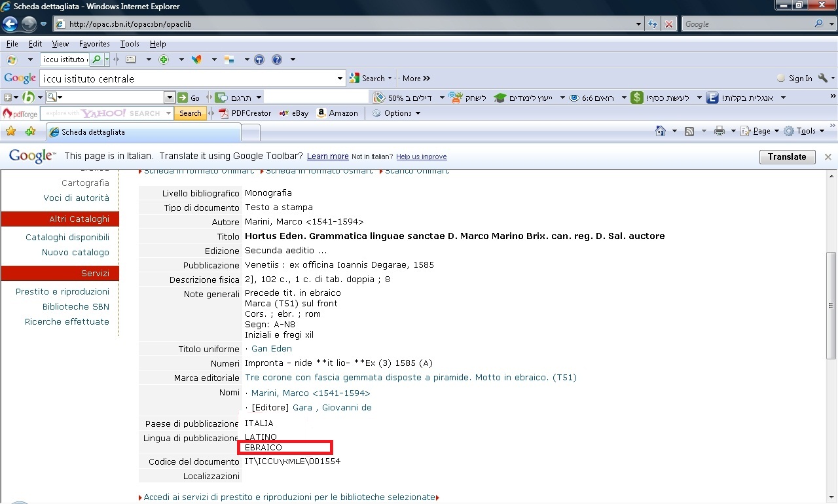Click the blue help question mark icon
Image resolution: width=838 pixels, height=504 pixels.
click(x=277, y=60)
